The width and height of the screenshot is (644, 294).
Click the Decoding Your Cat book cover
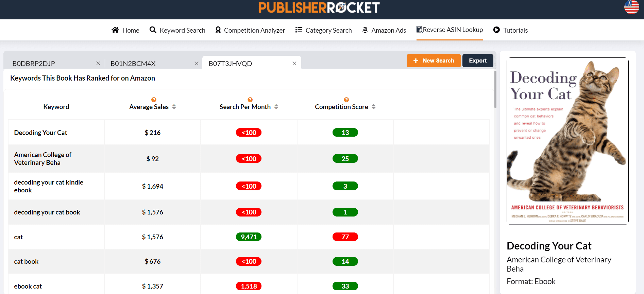567,141
